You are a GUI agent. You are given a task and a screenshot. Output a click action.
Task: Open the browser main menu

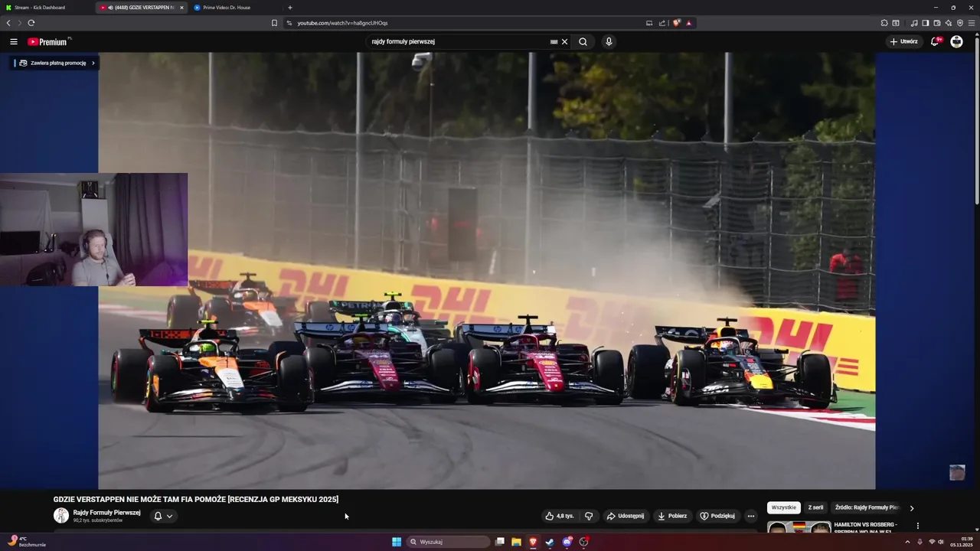pyautogui.click(x=972, y=23)
